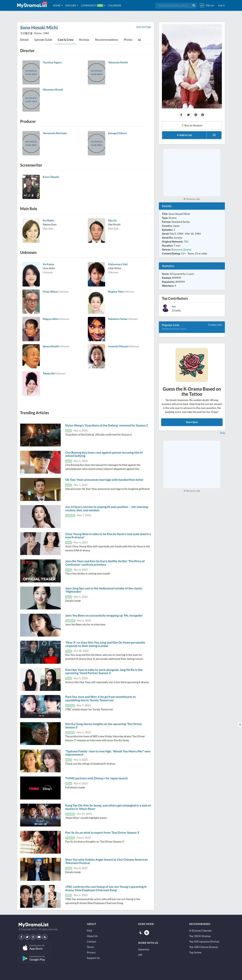Switch to the Details tab
This screenshot has width=242, height=980.
click(24, 40)
